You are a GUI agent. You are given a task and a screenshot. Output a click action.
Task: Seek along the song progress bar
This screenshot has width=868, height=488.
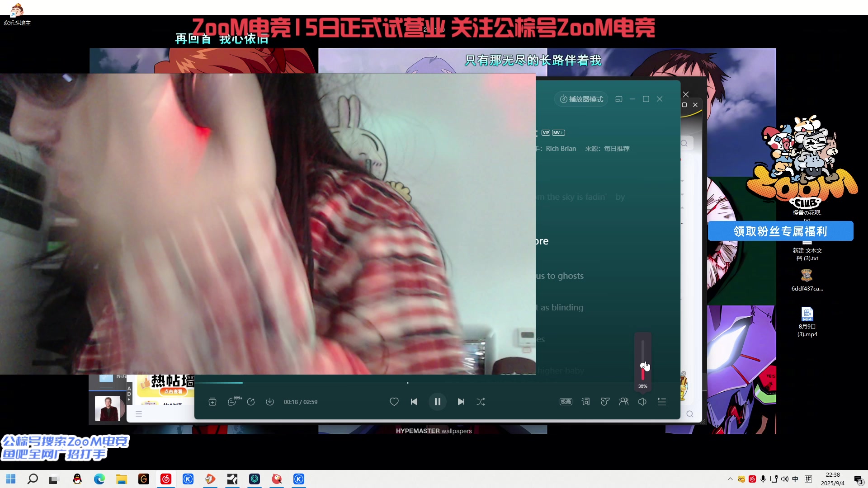pos(437,383)
